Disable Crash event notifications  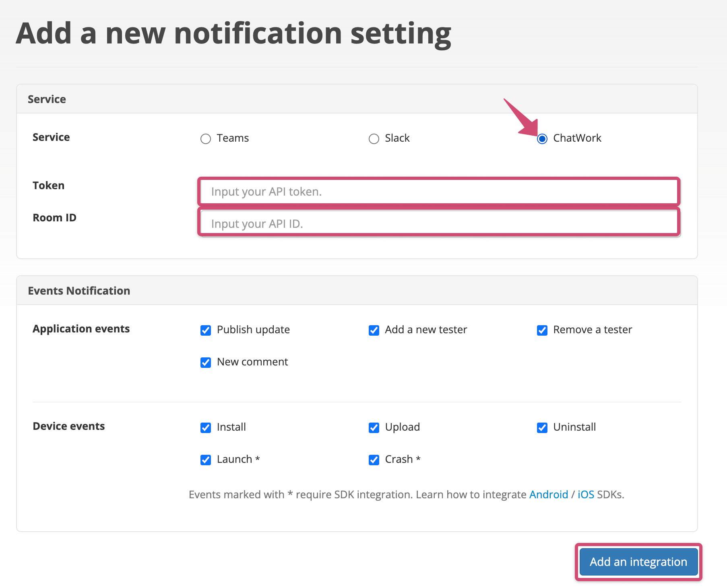(374, 460)
